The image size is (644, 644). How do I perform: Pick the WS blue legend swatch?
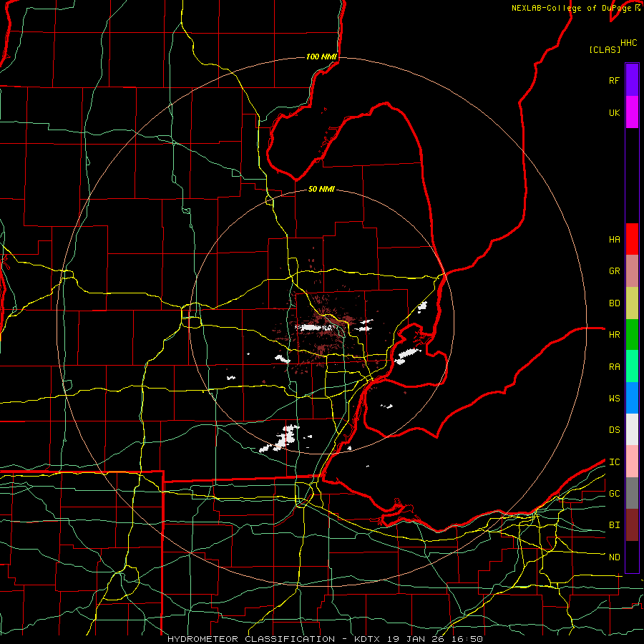tap(632, 398)
